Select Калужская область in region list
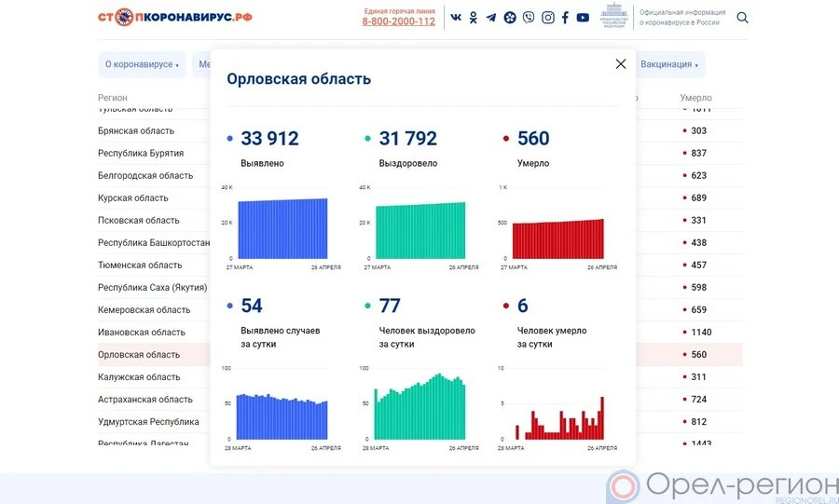The image size is (839, 504). 139,377
